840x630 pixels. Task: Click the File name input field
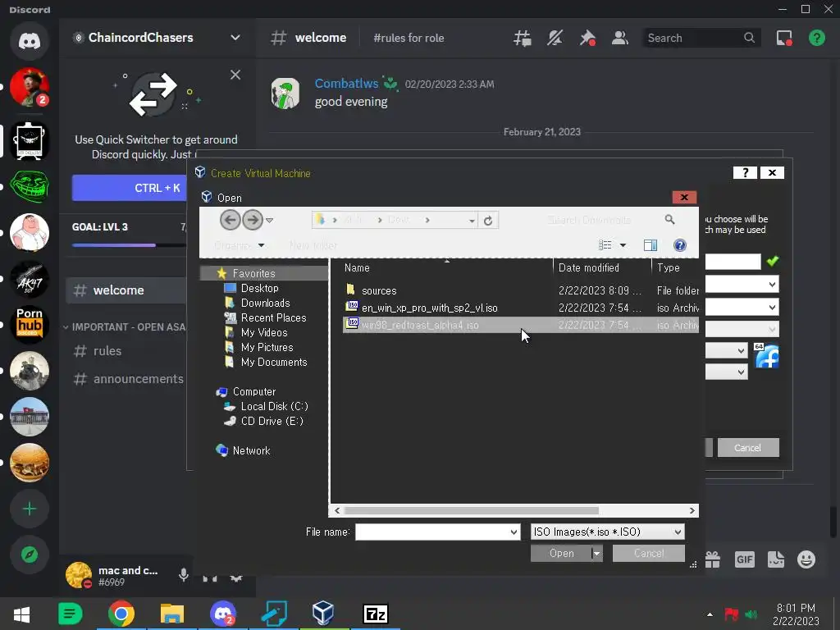[437, 532]
